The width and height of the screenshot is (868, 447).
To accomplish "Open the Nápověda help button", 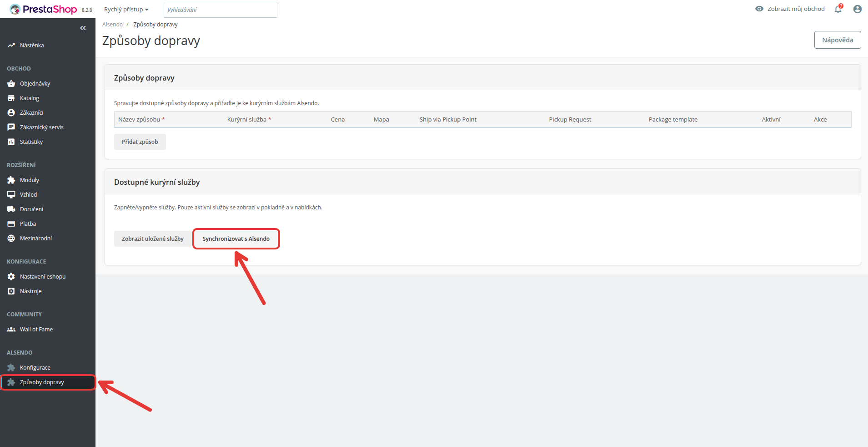I will (838, 40).
